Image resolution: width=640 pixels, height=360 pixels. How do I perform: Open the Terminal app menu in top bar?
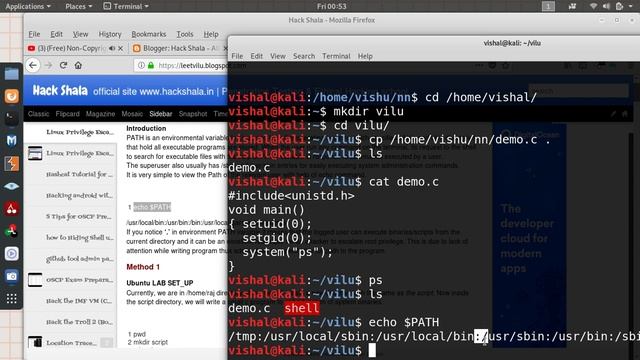[x=126, y=6]
